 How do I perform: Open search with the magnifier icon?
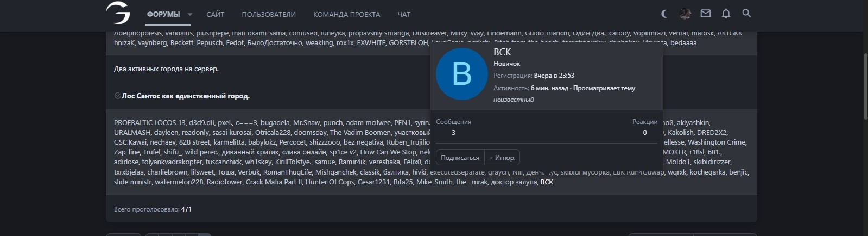(x=746, y=14)
